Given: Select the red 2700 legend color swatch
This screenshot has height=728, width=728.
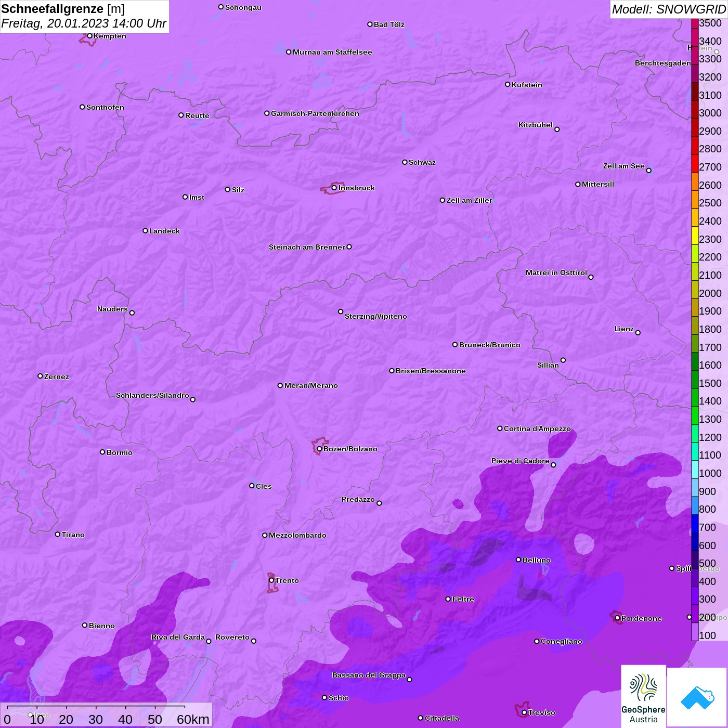Looking at the screenshot, I should [695, 163].
